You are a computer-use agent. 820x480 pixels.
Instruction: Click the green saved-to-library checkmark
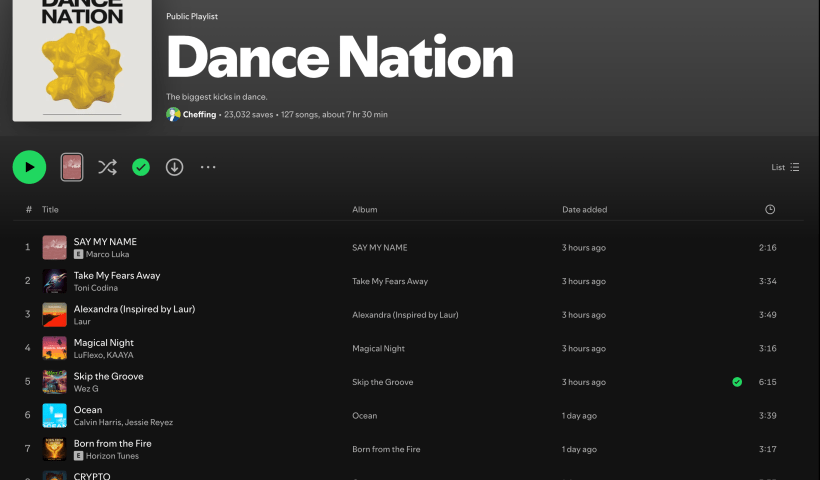(x=141, y=167)
